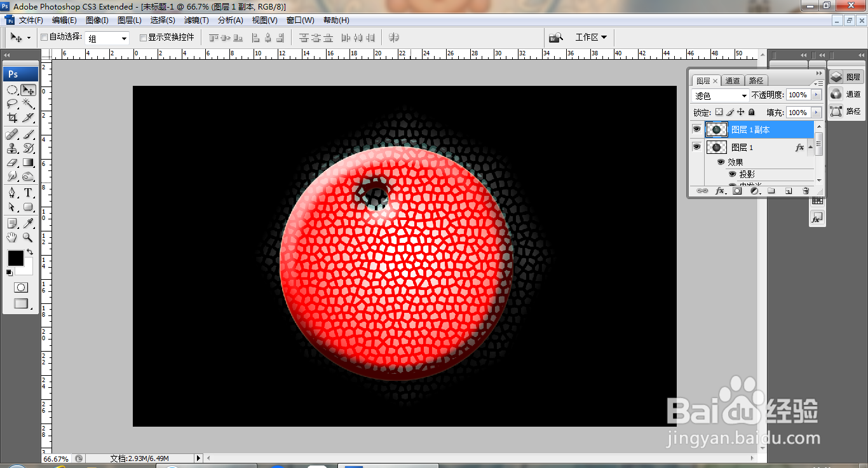The image size is (868, 468).
Task: Select the Eyedropper tool
Action: coord(28,223)
